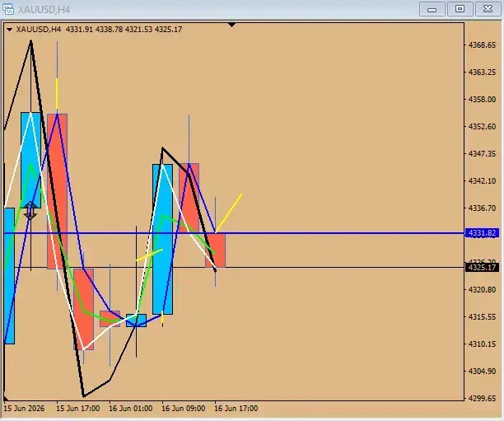This screenshot has width=504, height=421.
Task: Click the 4368.65 price scale value
Action: (482, 44)
